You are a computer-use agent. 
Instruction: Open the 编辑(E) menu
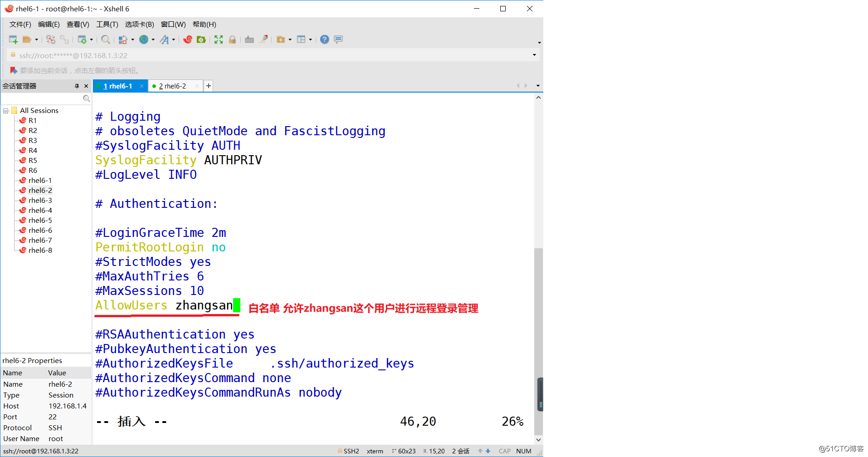point(49,25)
